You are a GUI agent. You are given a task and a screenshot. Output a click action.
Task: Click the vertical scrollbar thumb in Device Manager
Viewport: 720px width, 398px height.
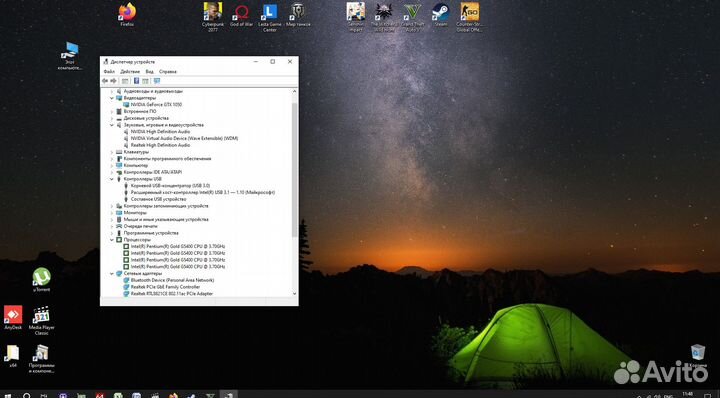(x=294, y=170)
